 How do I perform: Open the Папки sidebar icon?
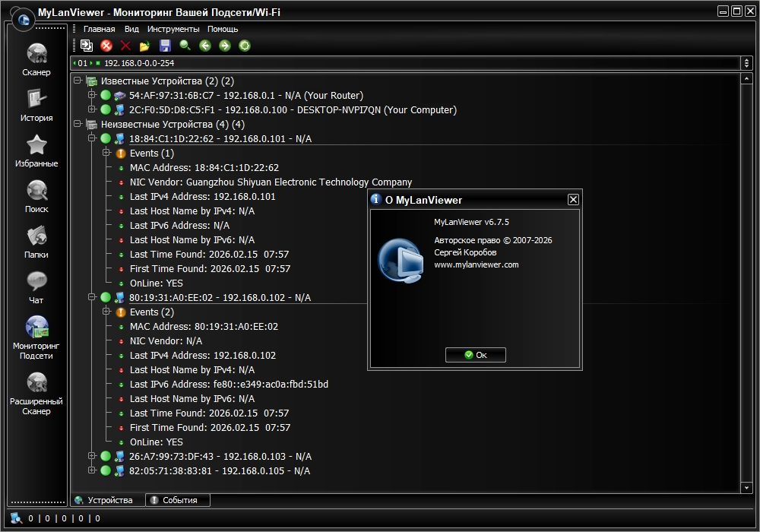coord(36,242)
